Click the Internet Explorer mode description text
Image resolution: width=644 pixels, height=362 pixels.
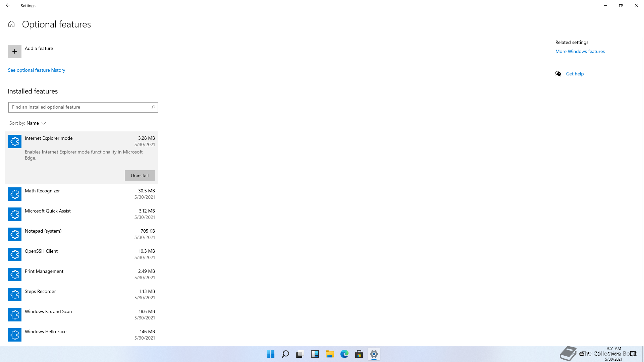[x=84, y=155]
